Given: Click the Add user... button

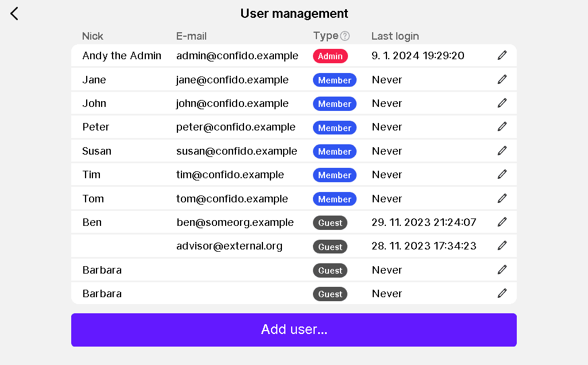Looking at the screenshot, I should [294, 330].
